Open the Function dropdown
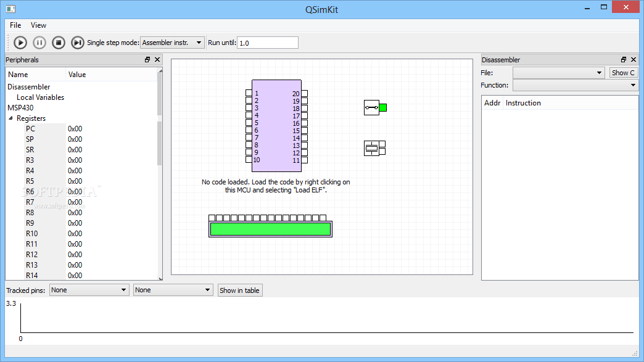 tap(576, 85)
